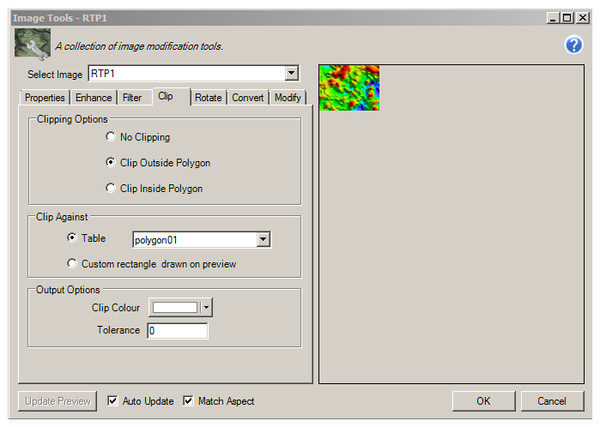
Task: Switch to the Enhance tab
Action: pos(94,98)
